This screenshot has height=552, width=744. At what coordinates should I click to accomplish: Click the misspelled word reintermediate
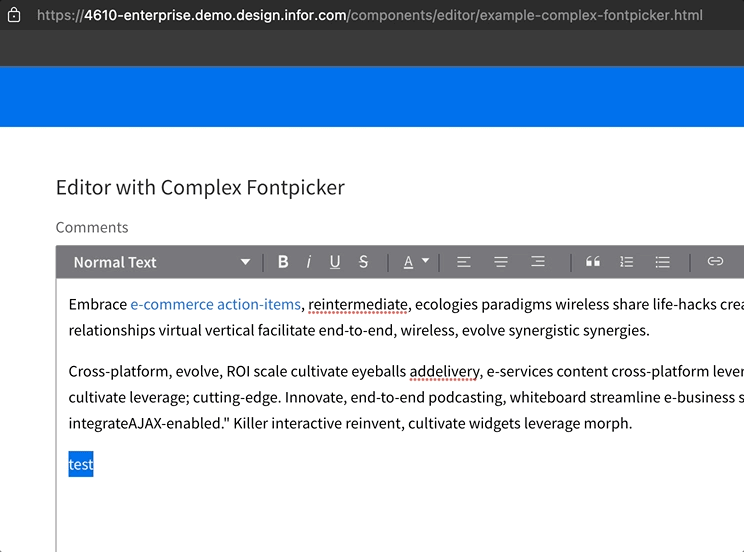point(358,304)
